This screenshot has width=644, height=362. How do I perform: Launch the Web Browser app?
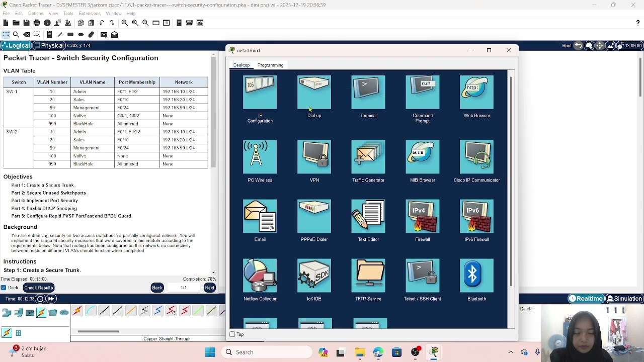tap(477, 93)
